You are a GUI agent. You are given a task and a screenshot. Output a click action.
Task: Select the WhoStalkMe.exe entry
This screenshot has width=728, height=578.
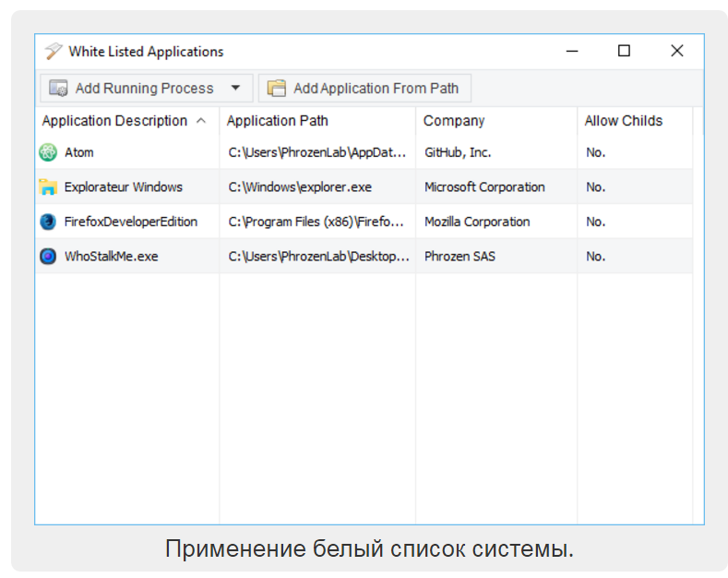(112, 256)
